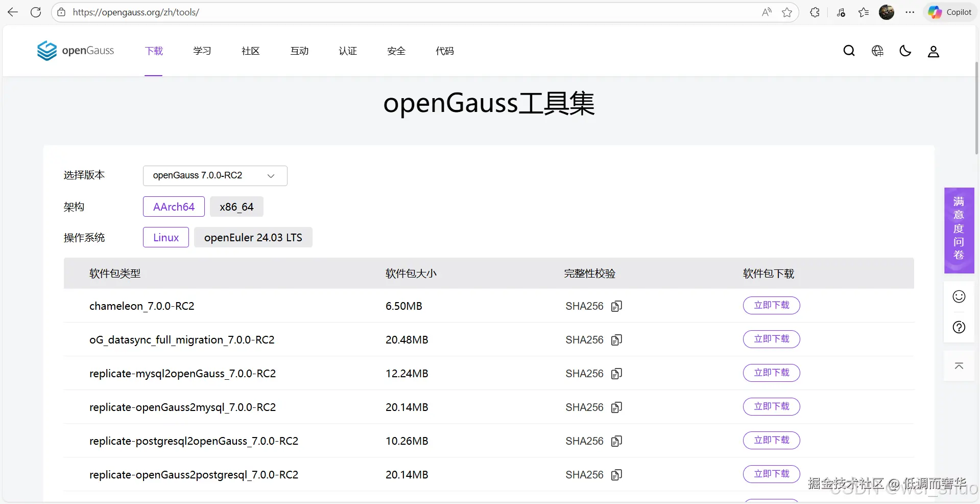
Task: Click the 软件包类型 column header
Action: click(115, 273)
